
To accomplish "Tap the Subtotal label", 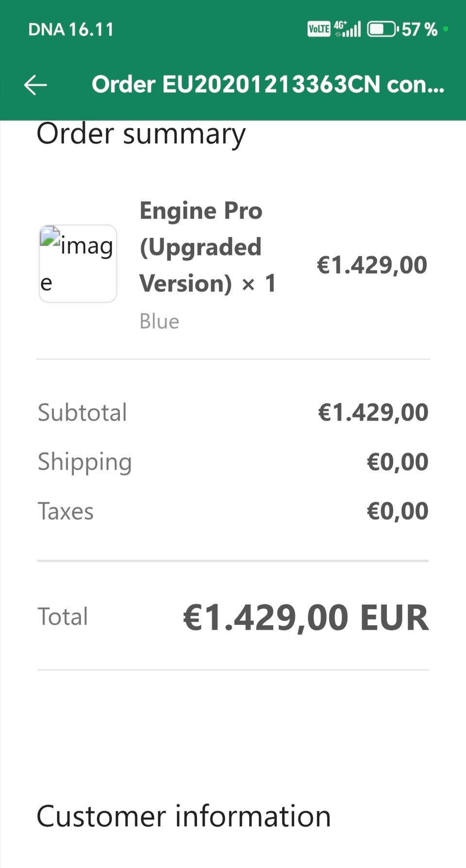I will tap(83, 412).
